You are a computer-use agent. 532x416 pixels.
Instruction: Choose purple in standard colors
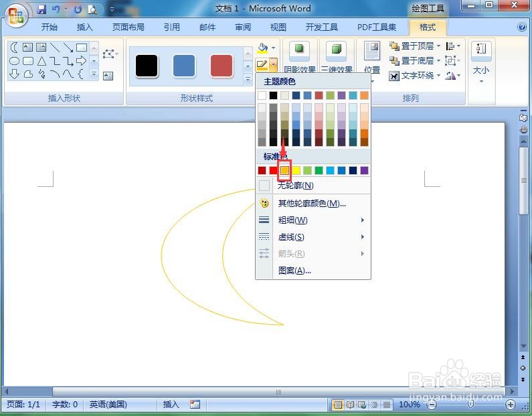click(364, 170)
